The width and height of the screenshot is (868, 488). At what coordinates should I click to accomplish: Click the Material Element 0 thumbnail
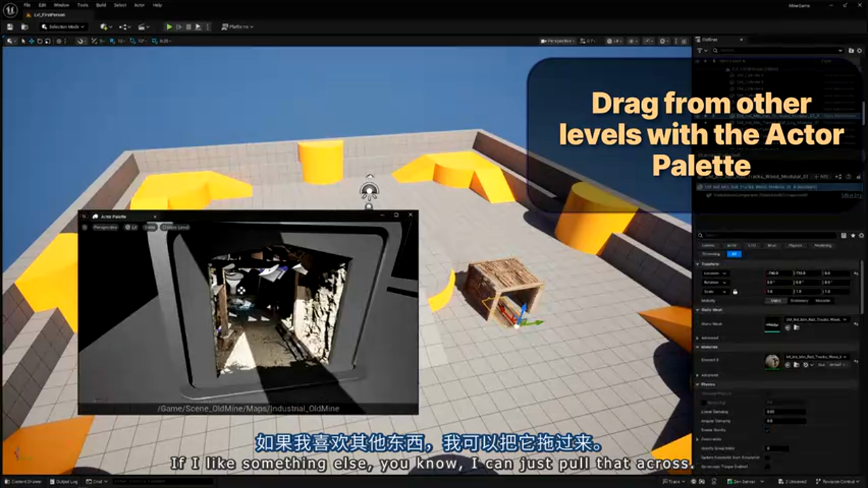click(x=772, y=361)
